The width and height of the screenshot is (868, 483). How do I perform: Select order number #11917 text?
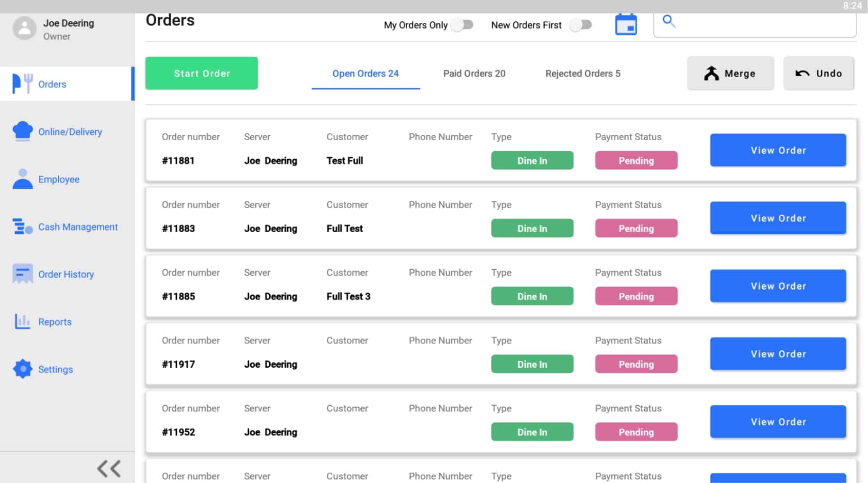[x=178, y=364]
